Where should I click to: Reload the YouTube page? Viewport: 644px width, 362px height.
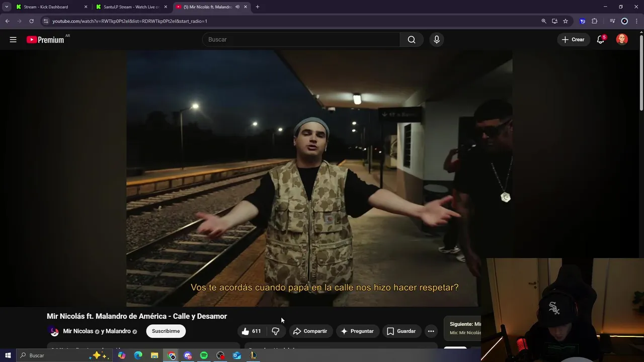tap(31, 21)
